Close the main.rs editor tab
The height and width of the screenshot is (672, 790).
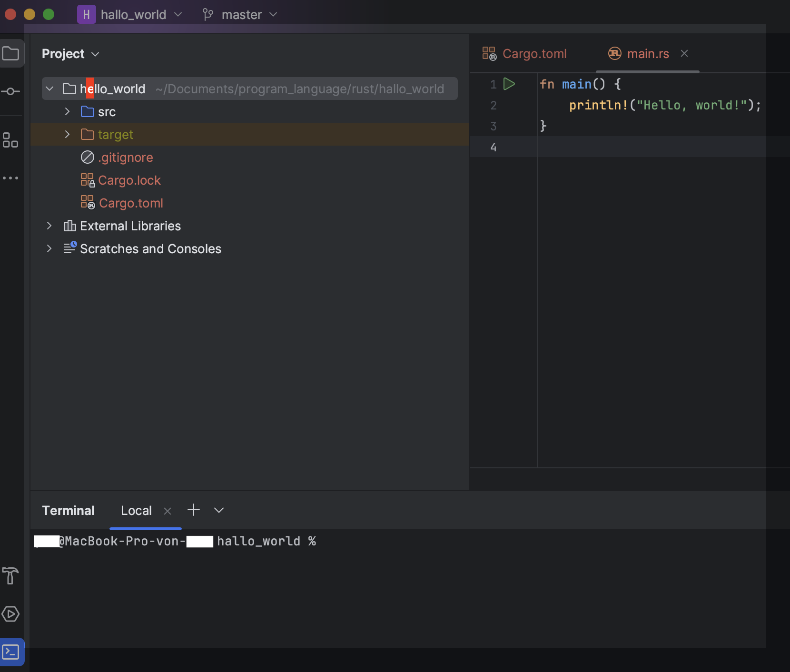pyautogui.click(x=684, y=53)
